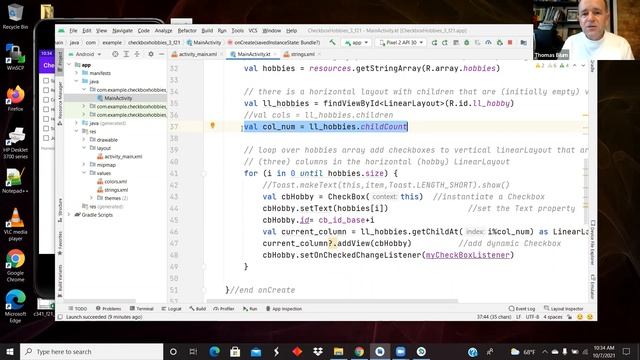640x360 pixels.
Task: Open the Device File Explorer side panel
Action: point(593,243)
